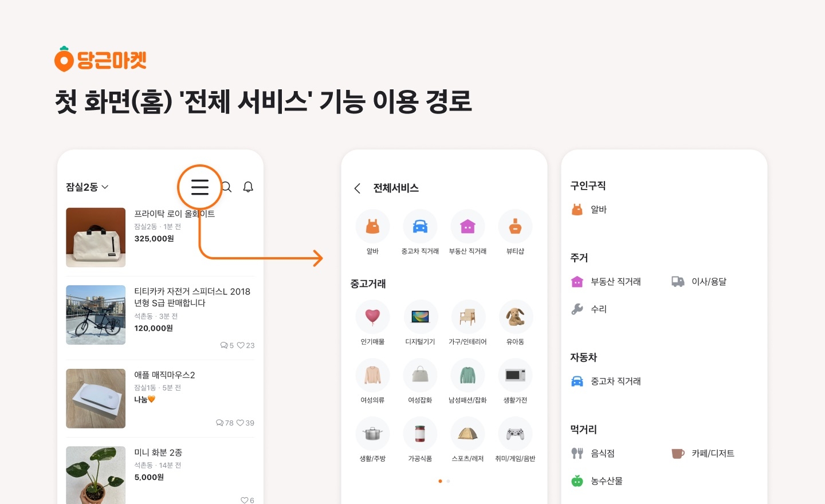The height and width of the screenshot is (504, 825).
Task: Tap the 중고차 직거래 car icon
Action: [420, 226]
